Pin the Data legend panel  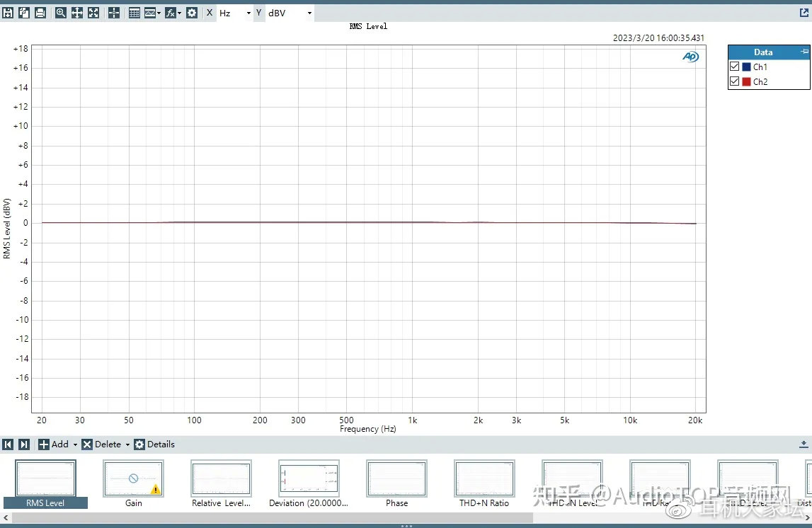pyautogui.click(x=804, y=52)
